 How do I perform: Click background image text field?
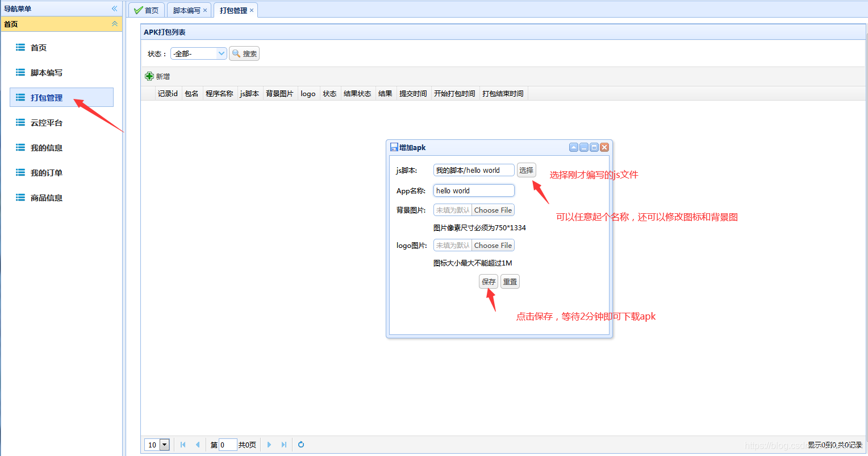click(453, 210)
